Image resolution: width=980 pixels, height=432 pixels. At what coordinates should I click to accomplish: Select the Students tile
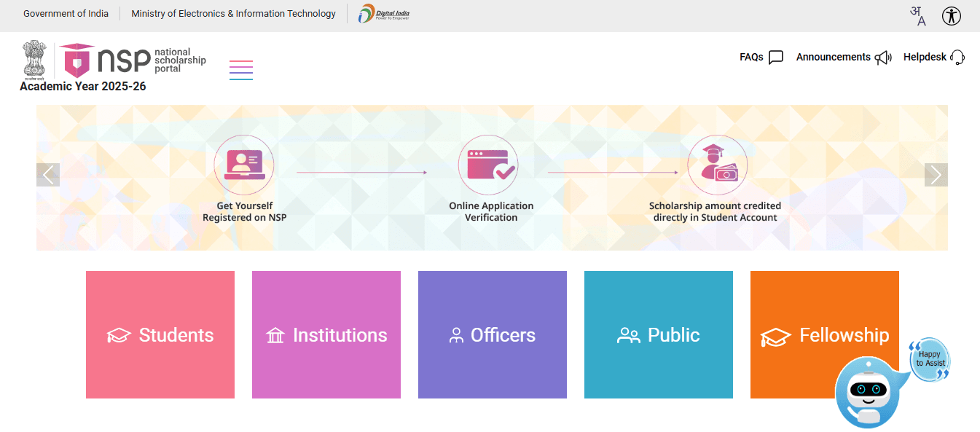click(x=160, y=335)
